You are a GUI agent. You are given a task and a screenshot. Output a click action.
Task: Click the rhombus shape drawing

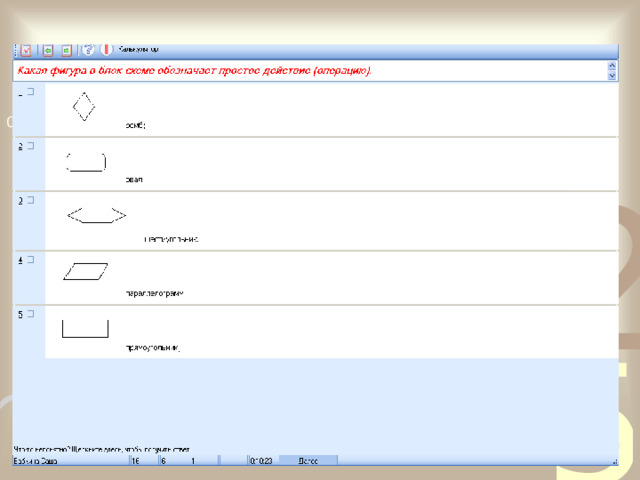pyautogui.click(x=84, y=107)
